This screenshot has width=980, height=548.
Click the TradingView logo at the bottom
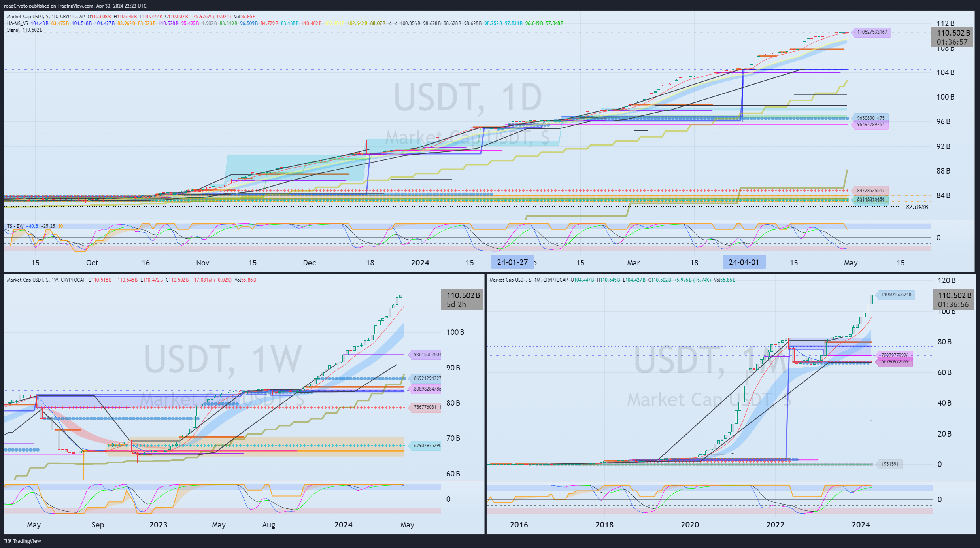point(23,541)
